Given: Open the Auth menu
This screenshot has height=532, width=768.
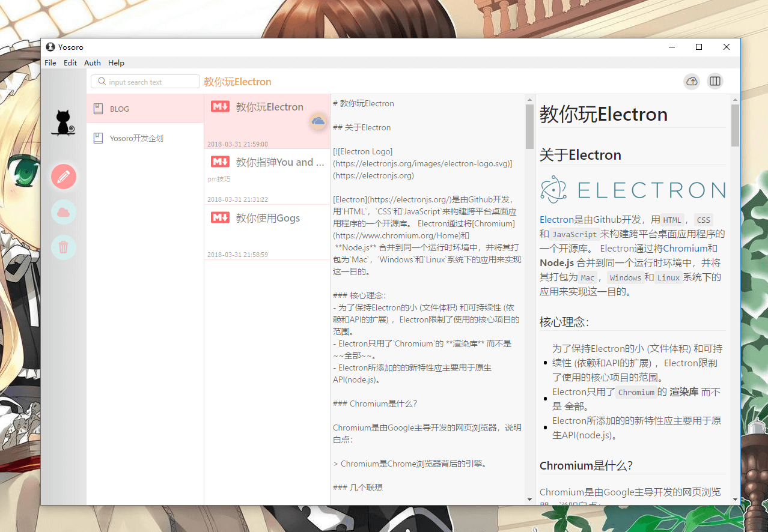Looking at the screenshot, I should (x=93, y=62).
